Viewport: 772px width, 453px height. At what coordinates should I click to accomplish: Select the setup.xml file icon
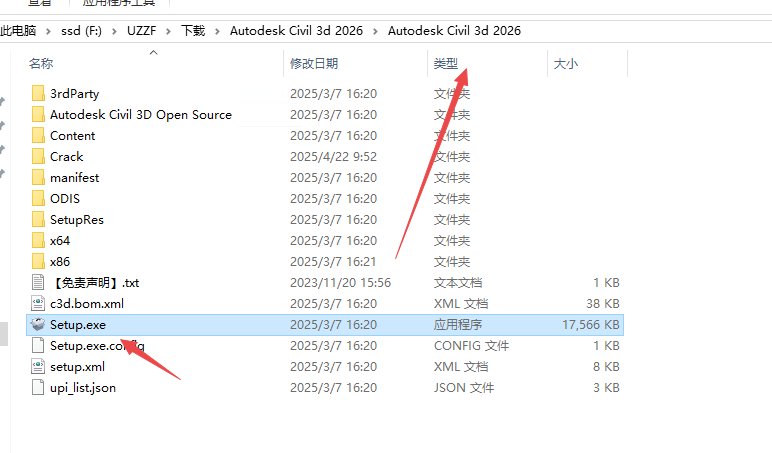pos(38,367)
